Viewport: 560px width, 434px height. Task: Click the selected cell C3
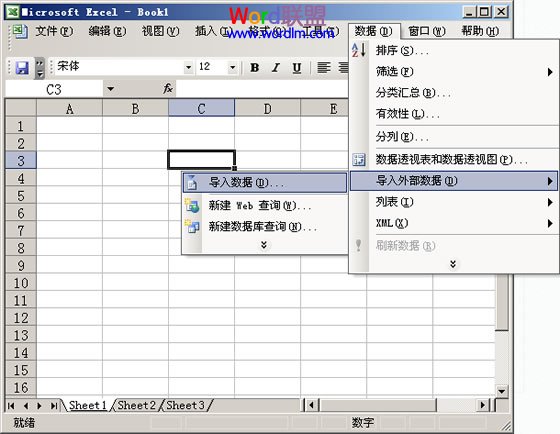(201, 160)
